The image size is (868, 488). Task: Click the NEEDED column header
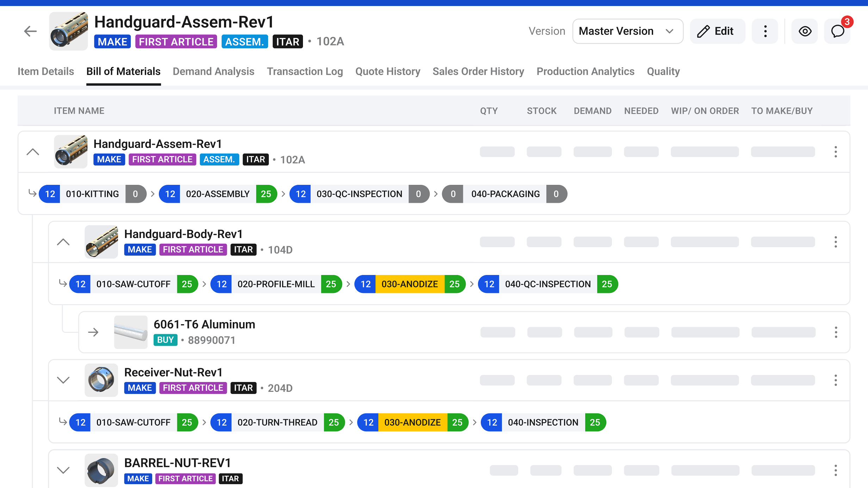pyautogui.click(x=641, y=111)
